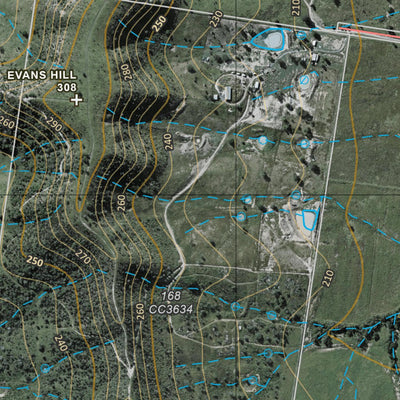
Task: Click the 290 contour label
Action: 54,125
